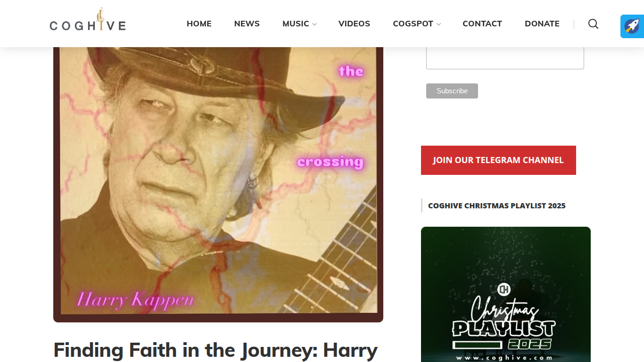Click the CogHive logo
The height and width of the screenshot is (362, 644).
pyautogui.click(x=88, y=20)
